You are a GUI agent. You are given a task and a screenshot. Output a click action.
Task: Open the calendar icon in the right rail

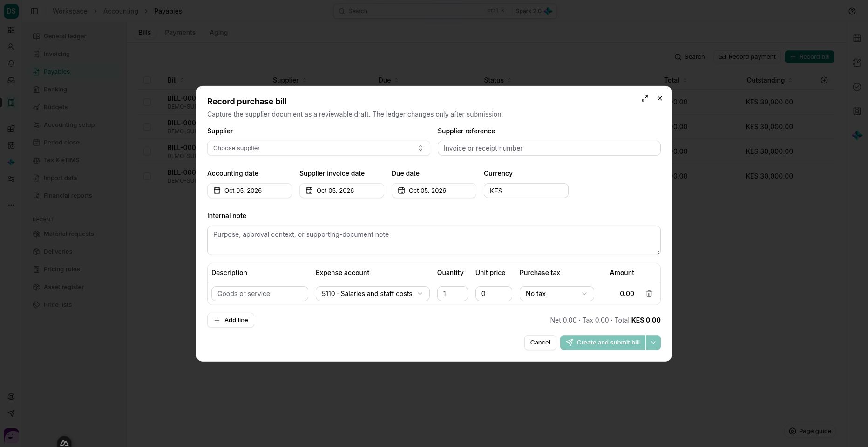click(x=857, y=39)
